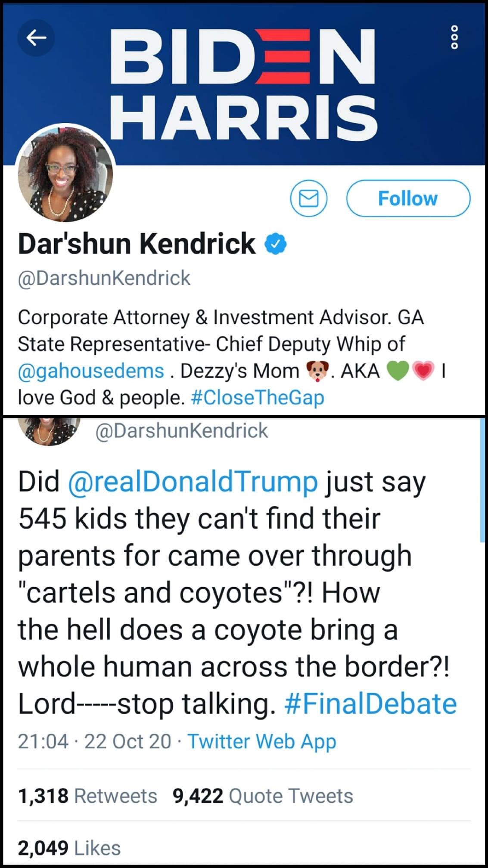Click the tweet timestamp 21:04 · 22 Oct 20
This screenshot has width=488, height=868.
[x=94, y=741]
